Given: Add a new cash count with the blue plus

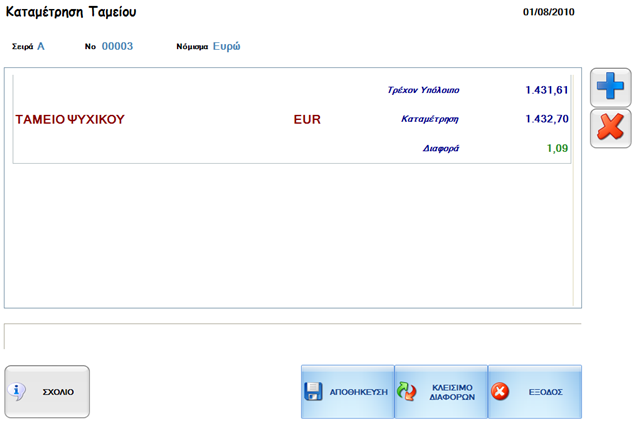Looking at the screenshot, I should point(610,87).
